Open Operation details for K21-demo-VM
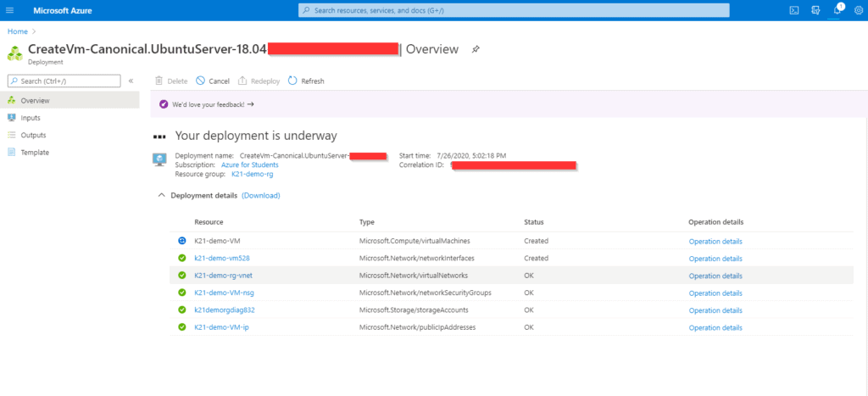 [x=715, y=242]
